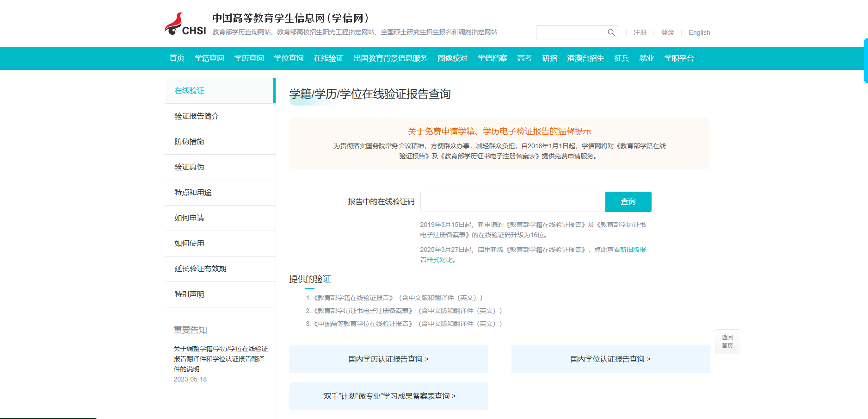The width and height of the screenshot is (868, 419).
Task: Open the 登录 login link
Action: coord(667,32)
